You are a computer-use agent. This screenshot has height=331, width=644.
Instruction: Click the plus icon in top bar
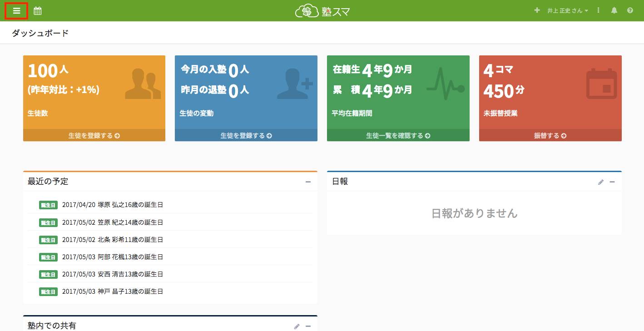click(537, 10)
